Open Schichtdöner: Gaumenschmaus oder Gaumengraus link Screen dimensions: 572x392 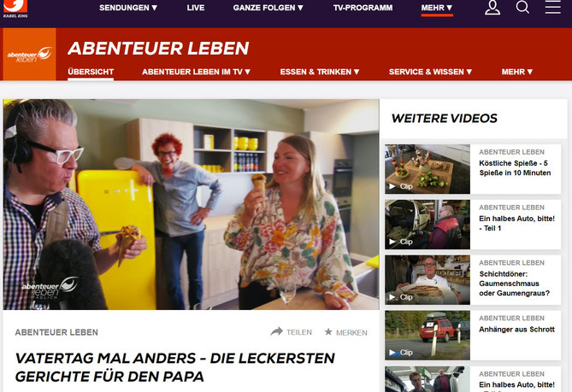tap(515, 284)
